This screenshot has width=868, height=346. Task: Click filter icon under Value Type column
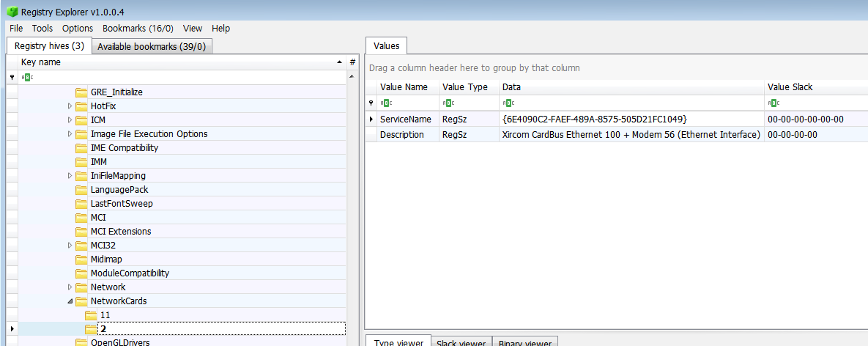[448, 103]
